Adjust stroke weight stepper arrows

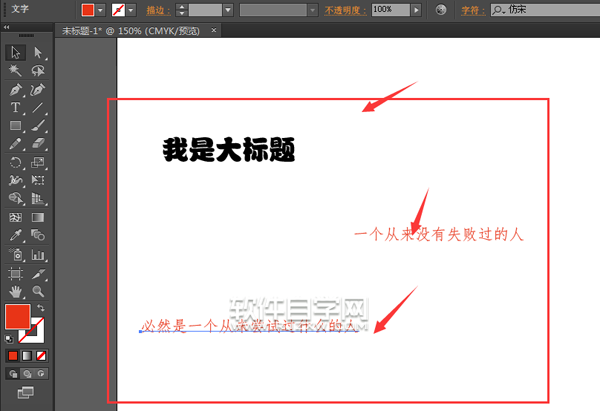(182, 10)
